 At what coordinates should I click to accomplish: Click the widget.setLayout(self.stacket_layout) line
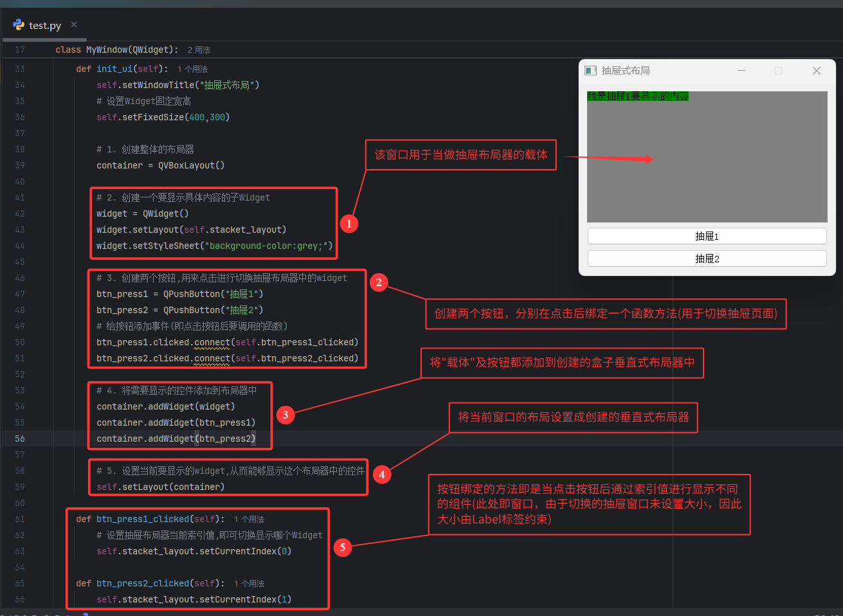coord(192,230)
